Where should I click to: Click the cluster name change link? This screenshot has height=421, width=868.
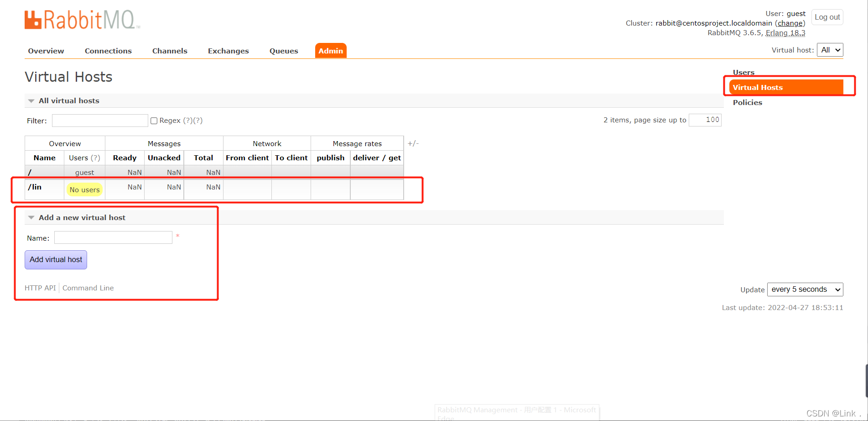coord(790,23)
